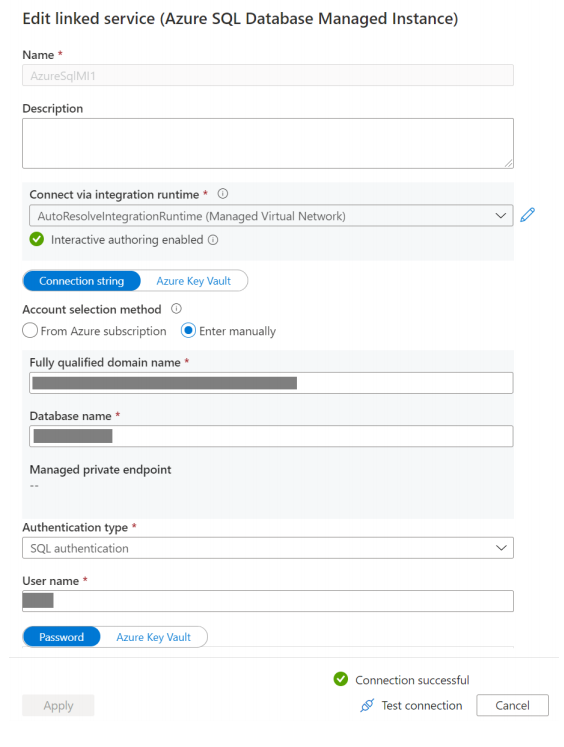Click the Database name input field
Image resolution: width=564 pixels, height=747 pixels.
click(x=271, y=436)
